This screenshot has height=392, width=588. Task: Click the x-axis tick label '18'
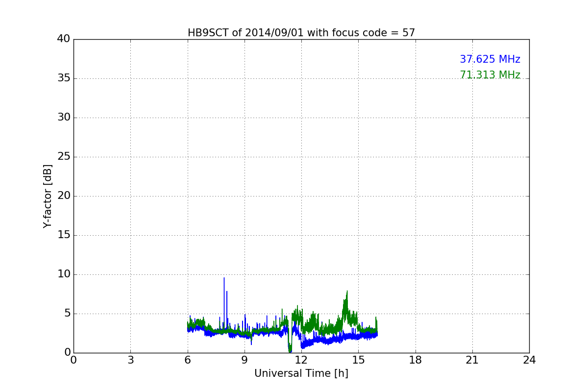pos(416,360)
